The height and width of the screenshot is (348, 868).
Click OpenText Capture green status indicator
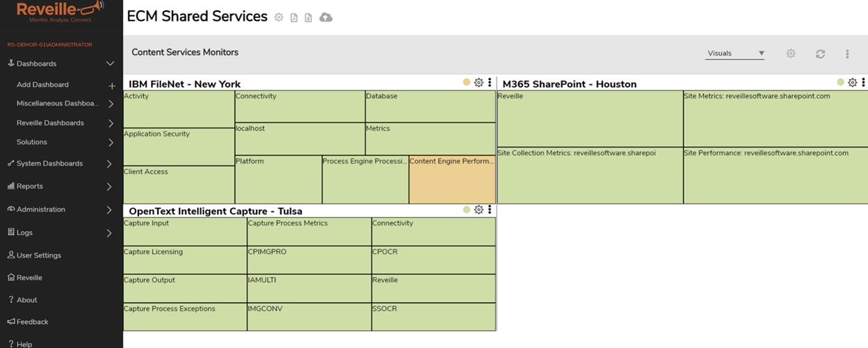pos(467,209)
